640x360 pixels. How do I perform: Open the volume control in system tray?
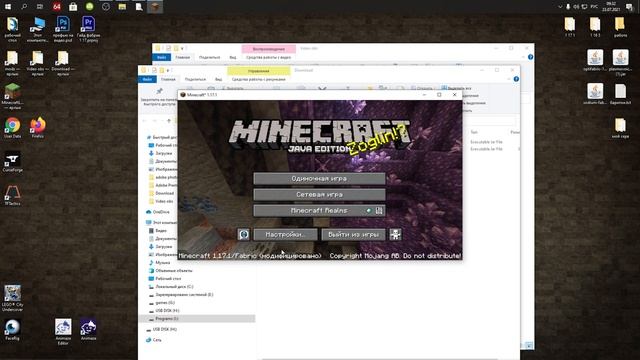tap(576, 7)
